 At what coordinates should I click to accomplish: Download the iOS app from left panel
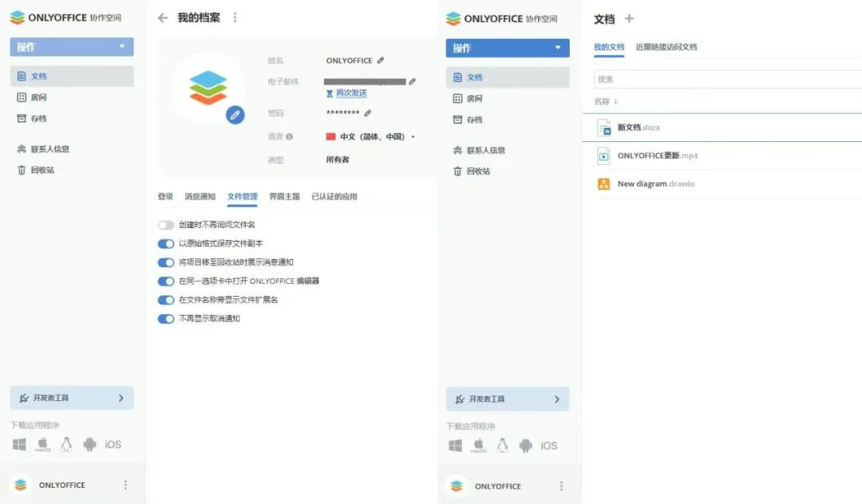tap(113, 445)
